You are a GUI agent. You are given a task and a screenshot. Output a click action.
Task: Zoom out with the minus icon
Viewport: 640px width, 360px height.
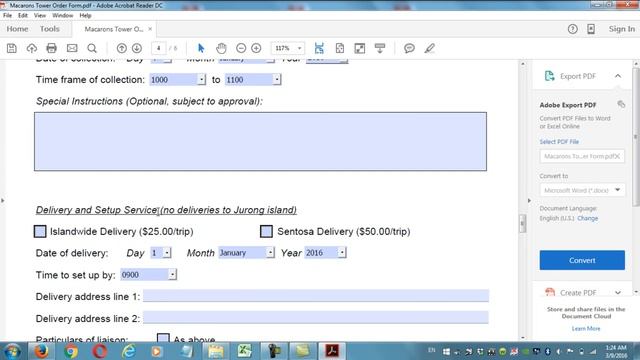[x=241, y=48]
